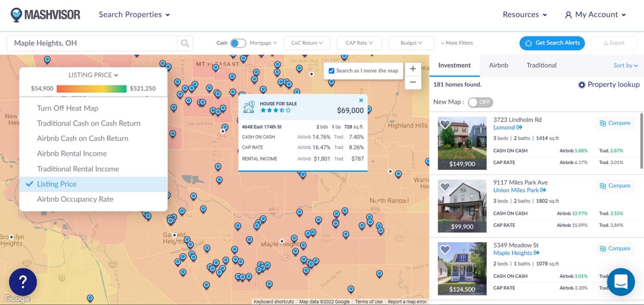Turn on the New Map toggle
Viewport: 644px width, 305px height.
(480, 102)
